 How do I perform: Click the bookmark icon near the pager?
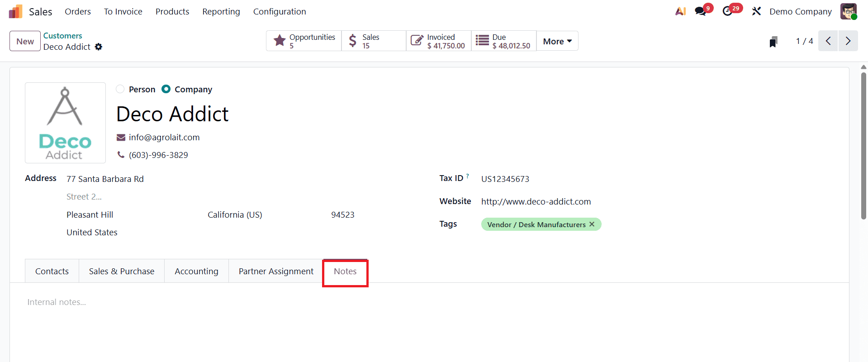tap(773, 42)
